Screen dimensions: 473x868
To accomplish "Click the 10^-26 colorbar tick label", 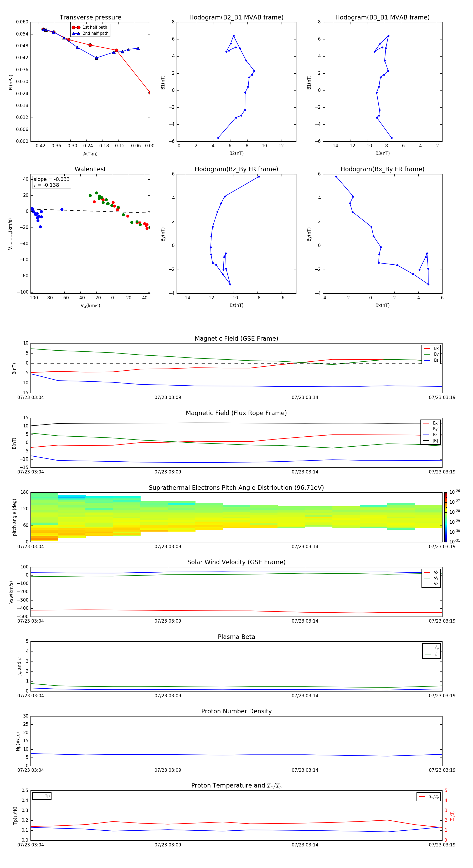I will click(x=455, y=492).
